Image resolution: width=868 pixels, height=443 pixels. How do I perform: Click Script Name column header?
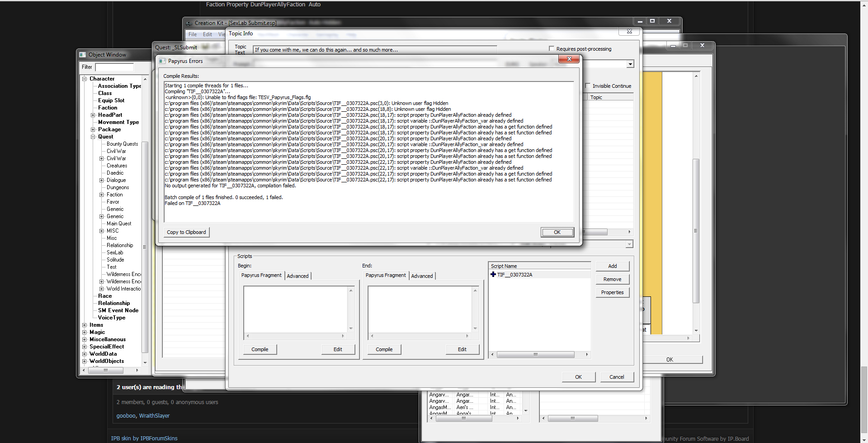point(540,266)
